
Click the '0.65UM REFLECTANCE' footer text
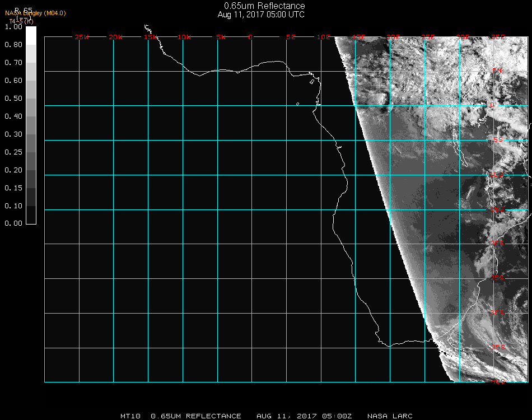point(196,416)
